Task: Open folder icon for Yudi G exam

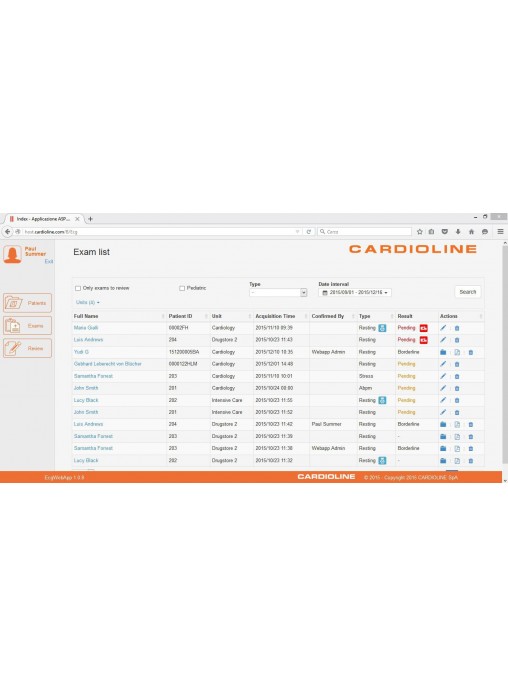Action: click(x=443, y=352)
